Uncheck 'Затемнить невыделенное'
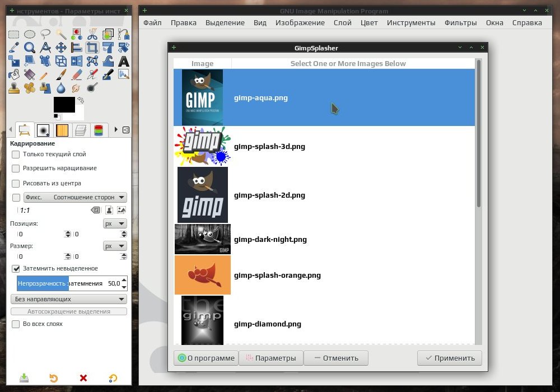 [16, 268]
